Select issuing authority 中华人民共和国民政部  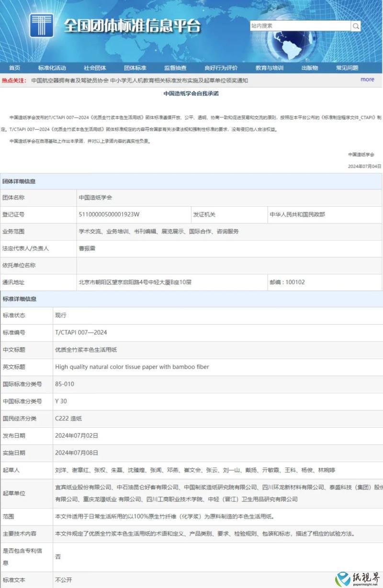(297, 214)
